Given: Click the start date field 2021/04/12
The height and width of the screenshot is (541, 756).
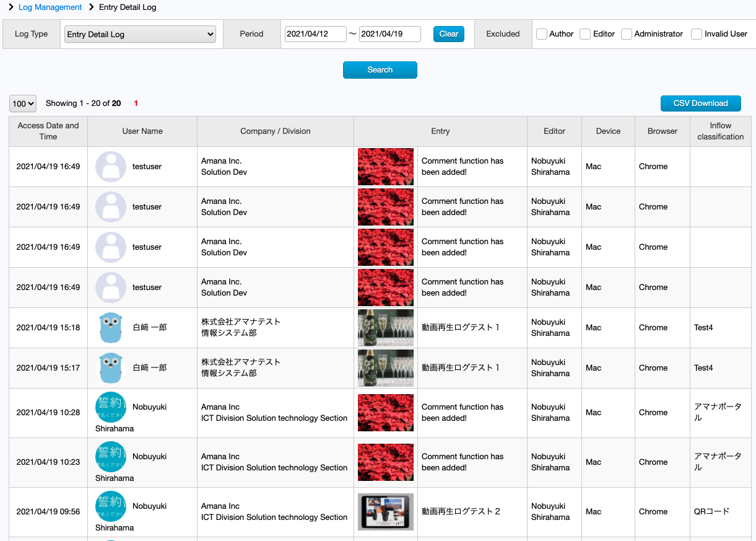Looking at the screenshot, I should pos(316,34).
